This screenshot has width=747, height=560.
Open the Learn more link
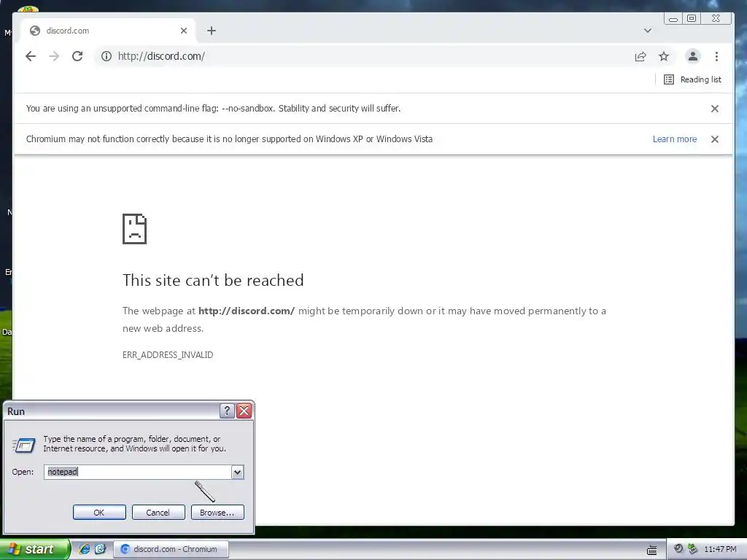point(675,139)
